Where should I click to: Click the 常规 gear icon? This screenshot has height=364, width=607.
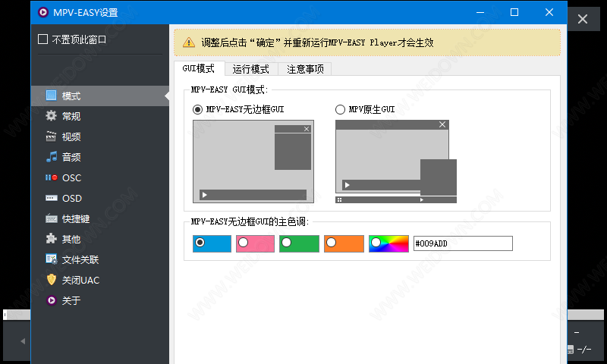(51, 116)
